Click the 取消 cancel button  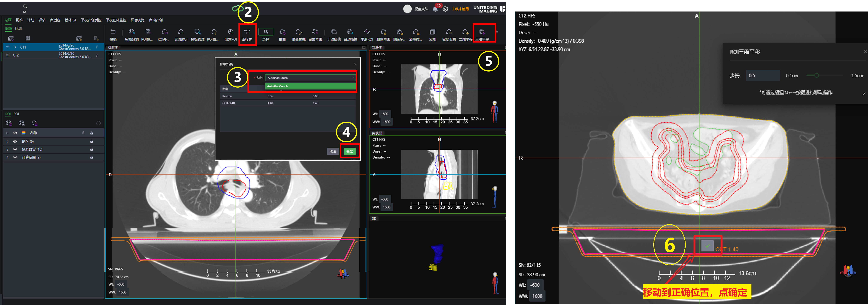[x=333, y=151]
